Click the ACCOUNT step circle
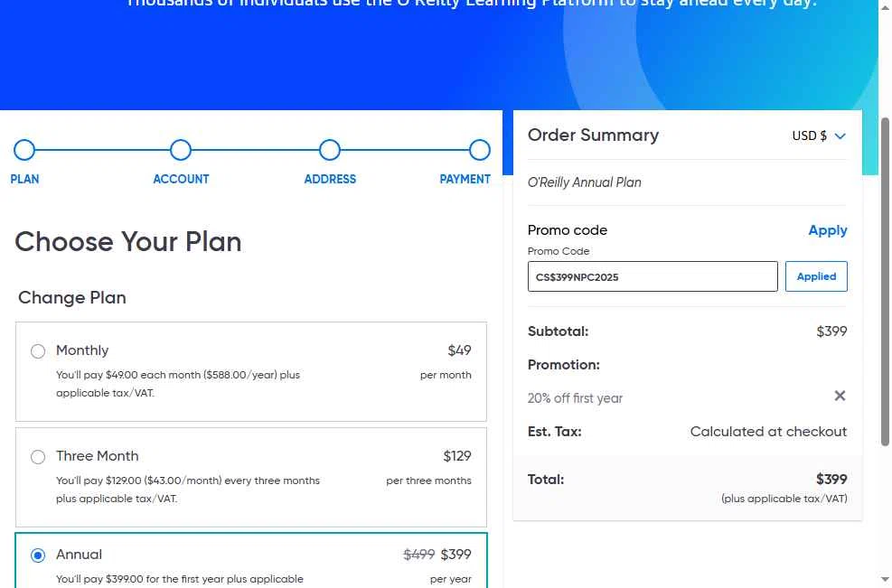This screenshot has width=892, height=588. tap(181, 150)
